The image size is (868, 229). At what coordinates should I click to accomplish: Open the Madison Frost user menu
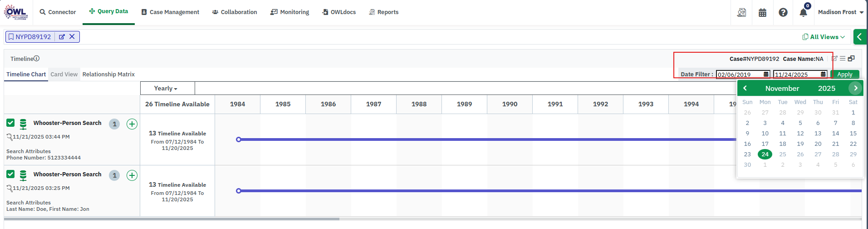click(840, 12)
